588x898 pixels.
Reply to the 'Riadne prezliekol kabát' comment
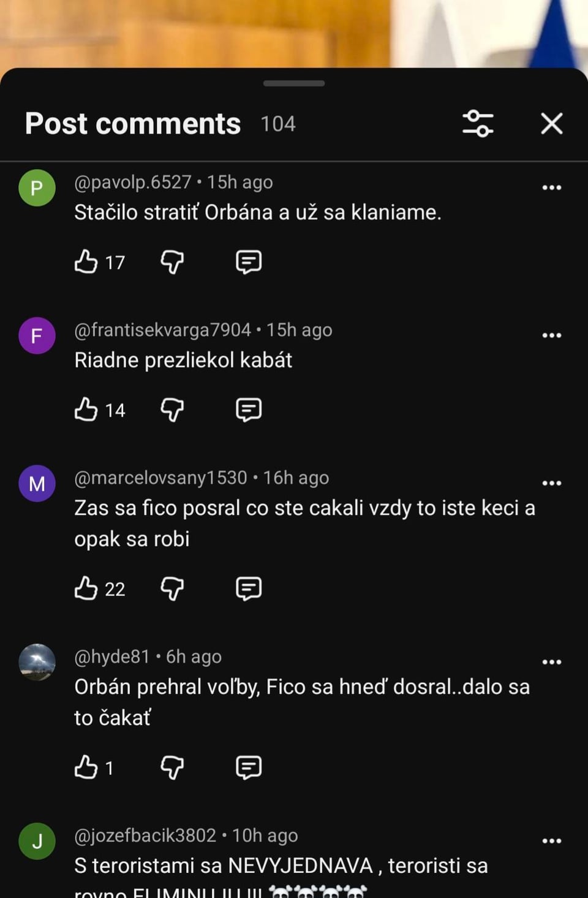pos(249,409)
